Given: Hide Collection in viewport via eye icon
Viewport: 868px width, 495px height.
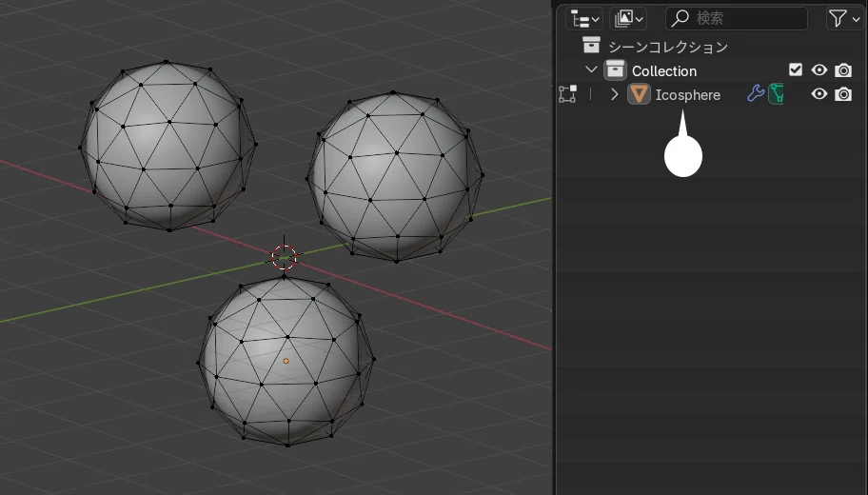Looking at the screenshot, I should coord(819,69).
